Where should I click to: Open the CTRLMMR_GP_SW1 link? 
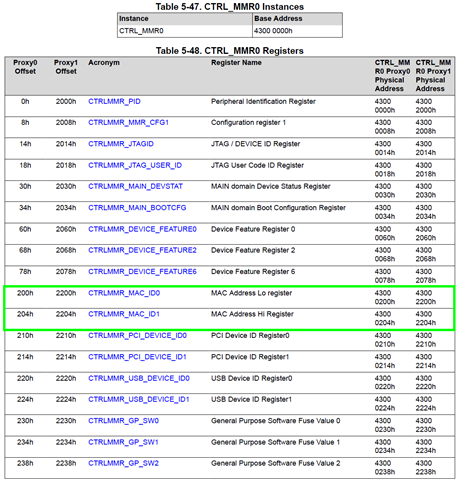123,442
